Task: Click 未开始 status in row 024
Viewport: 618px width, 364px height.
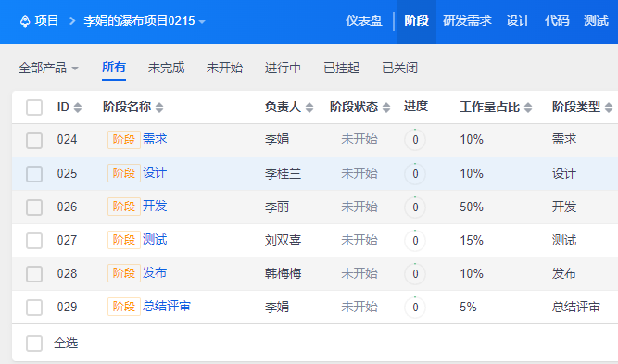Action: (359, 140)
